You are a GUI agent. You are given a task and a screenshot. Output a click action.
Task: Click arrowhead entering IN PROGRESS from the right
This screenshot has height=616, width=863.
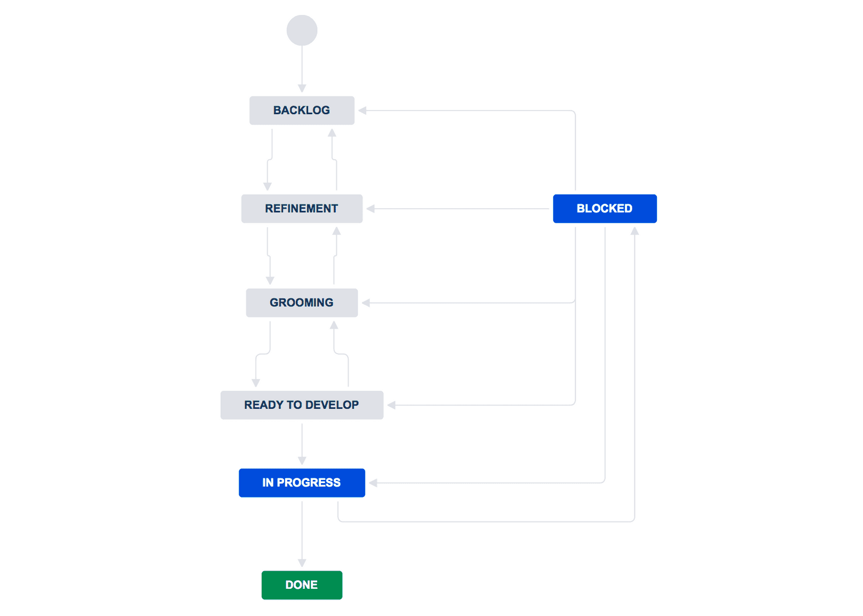[373, 483]
